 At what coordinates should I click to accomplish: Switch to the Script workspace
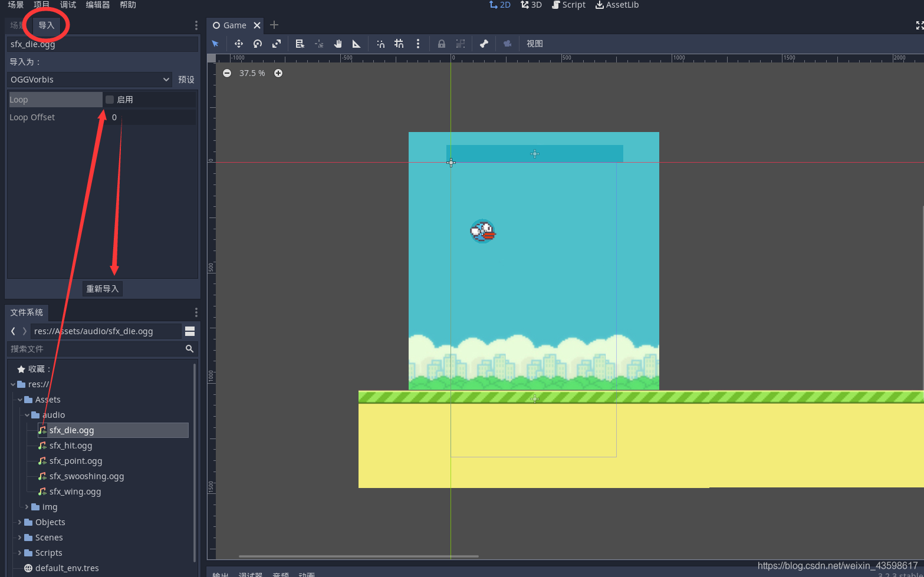coord(569,5)
